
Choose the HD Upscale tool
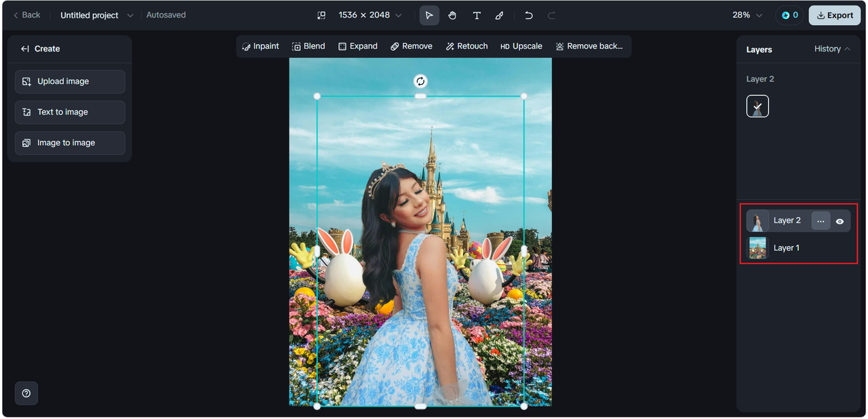click(521, 46)
